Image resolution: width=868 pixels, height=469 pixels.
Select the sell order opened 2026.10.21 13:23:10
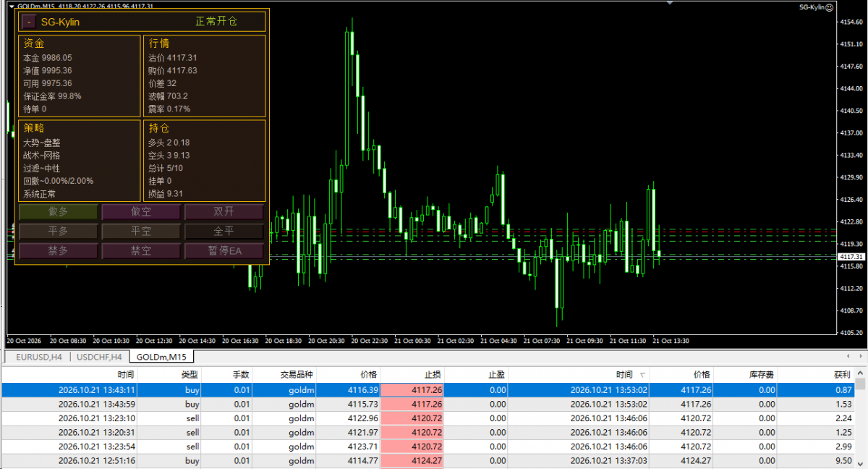[427, 418]
